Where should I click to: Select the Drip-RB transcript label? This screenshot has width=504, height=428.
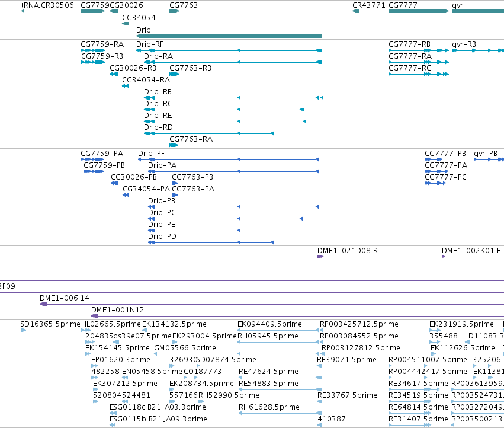[x=158, y=92]
